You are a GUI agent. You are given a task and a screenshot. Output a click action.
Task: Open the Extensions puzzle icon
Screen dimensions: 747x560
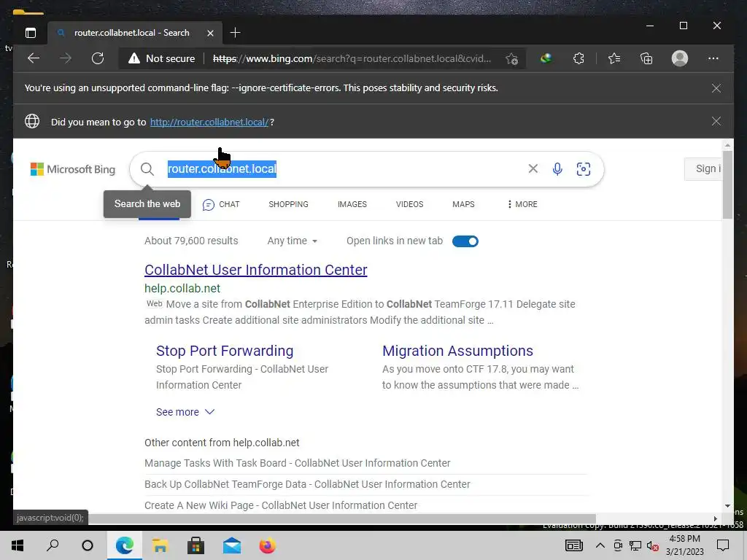tap(578, 58)
